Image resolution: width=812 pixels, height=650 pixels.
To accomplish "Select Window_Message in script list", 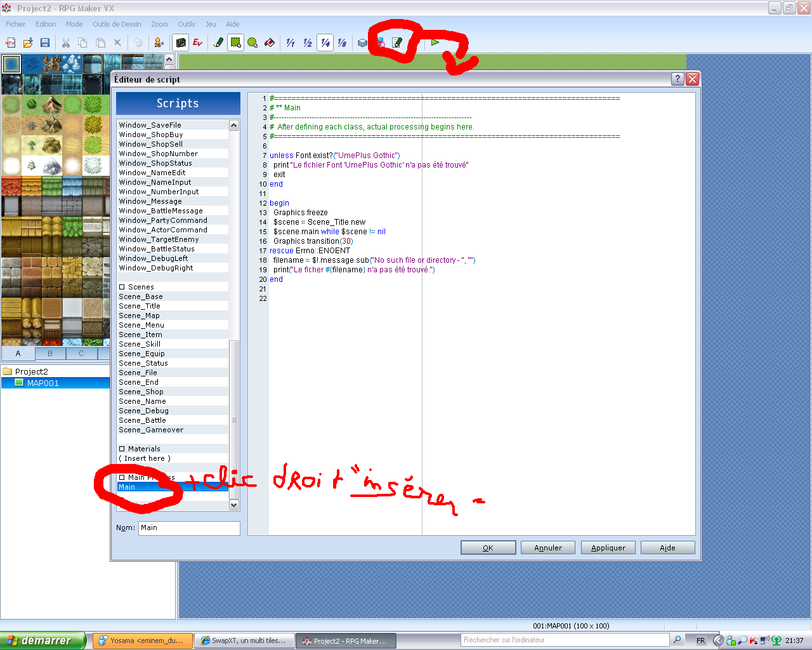I will click(x=173, y=201).
